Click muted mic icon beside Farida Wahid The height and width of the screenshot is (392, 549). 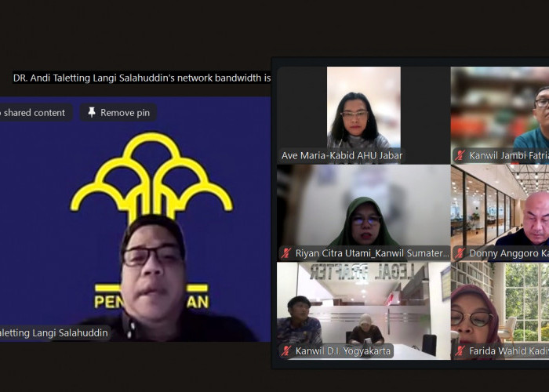click(460, 350)
